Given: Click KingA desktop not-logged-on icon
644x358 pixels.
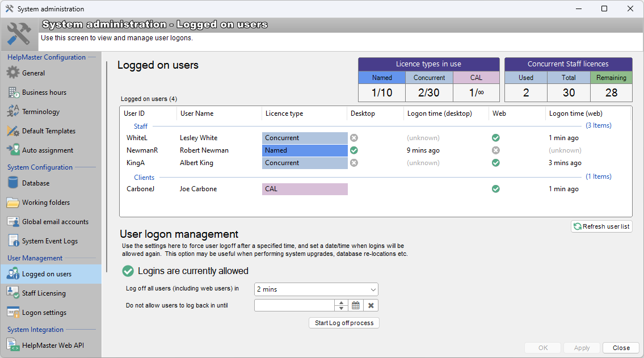Looking at the screenshot, I should point(354,163).
